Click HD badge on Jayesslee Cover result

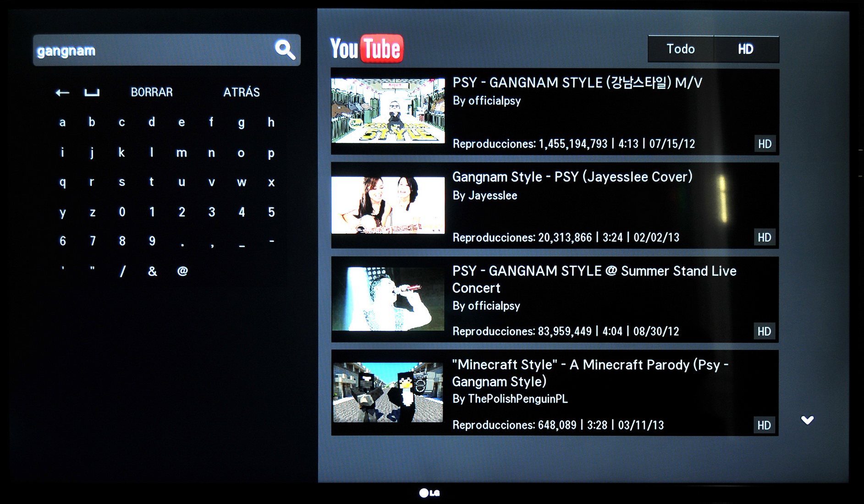764,237
